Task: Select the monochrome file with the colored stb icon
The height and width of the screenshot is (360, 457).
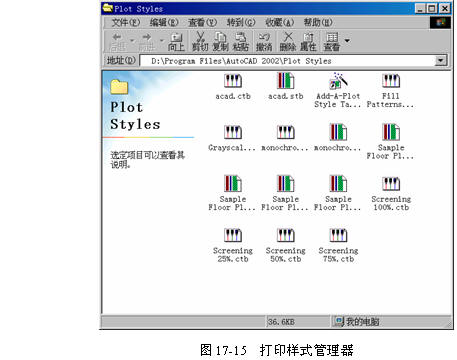Action: 338,138
